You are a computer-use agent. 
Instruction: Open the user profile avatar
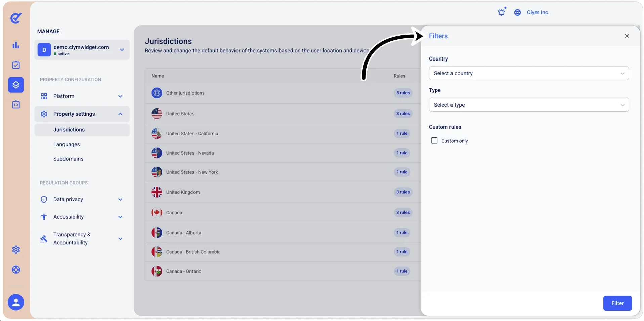tap(16, 302)
